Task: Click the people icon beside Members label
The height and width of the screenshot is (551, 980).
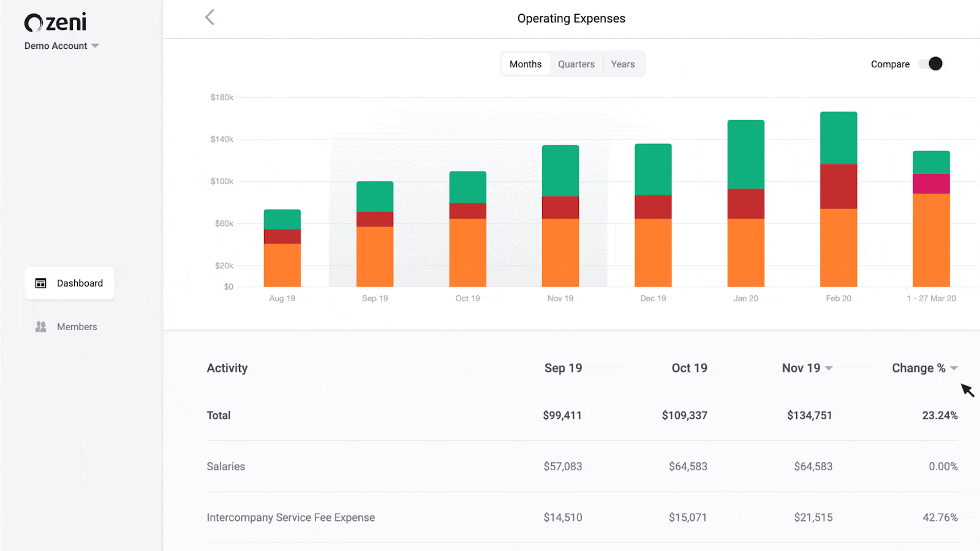Action: 40,326
